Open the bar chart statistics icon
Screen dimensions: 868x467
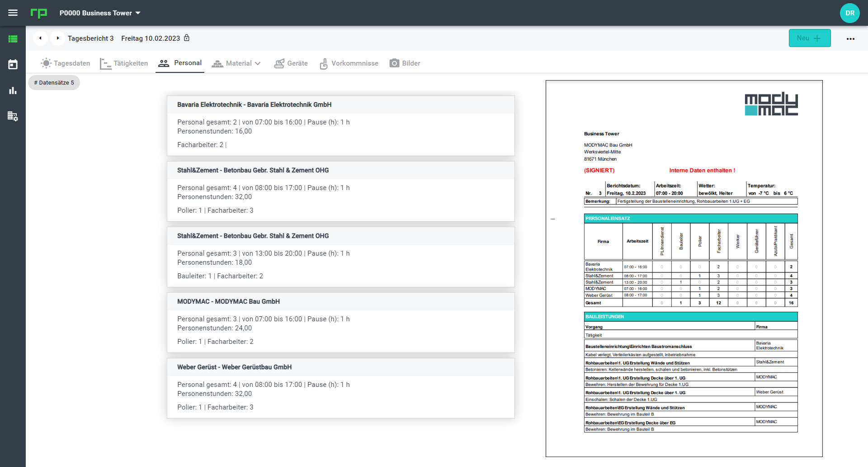point(13,91)
